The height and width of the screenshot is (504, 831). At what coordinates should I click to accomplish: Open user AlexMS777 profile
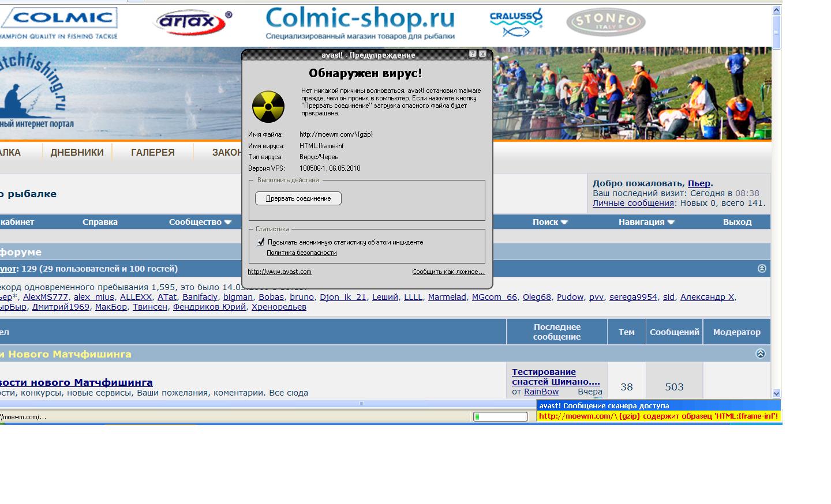(46, 297)
